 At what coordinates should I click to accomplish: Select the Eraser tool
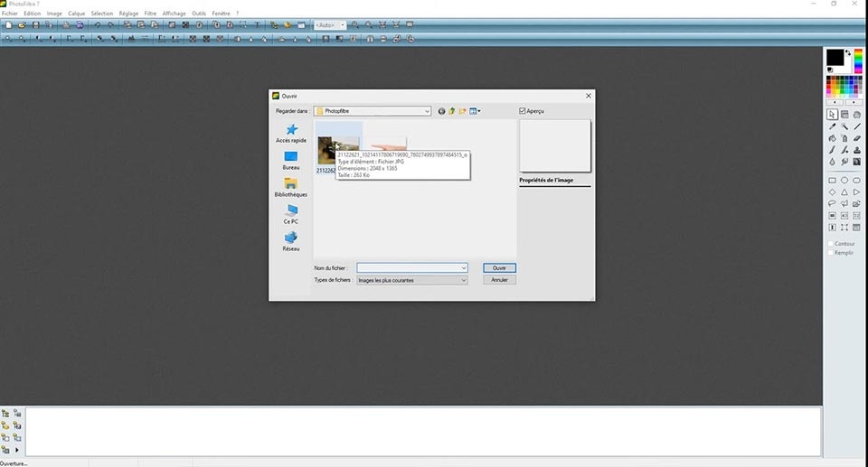(857, 138)
